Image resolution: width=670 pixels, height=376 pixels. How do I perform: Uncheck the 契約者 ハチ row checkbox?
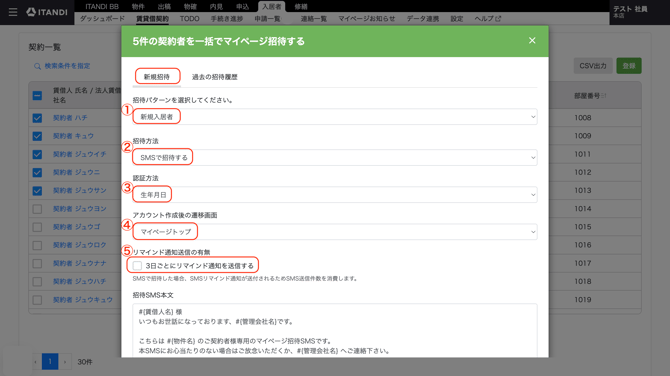pyautogui.click(x=37, y=118)
